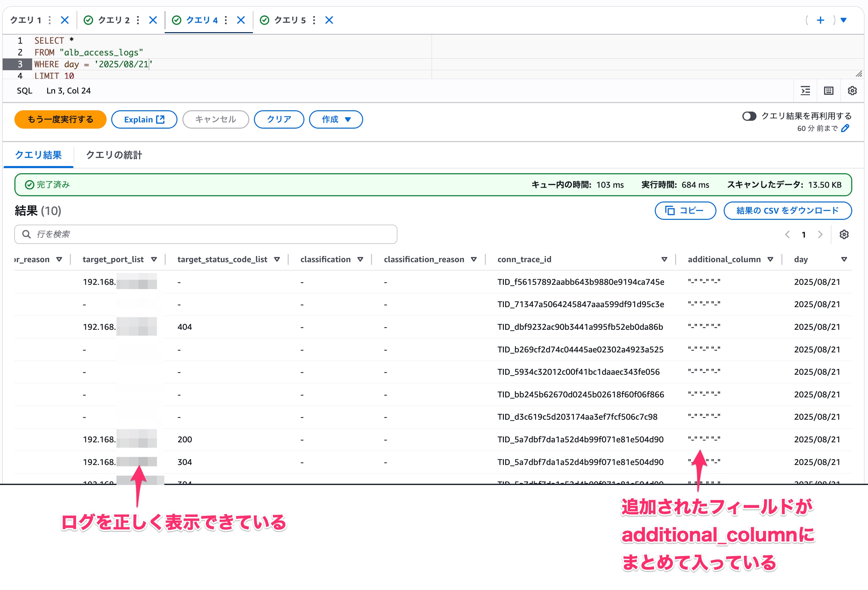Image resolution: width=868 pixels, height=590 pixels.
Task: Switch to クエリ結果 tab
Action: [38, 155]
